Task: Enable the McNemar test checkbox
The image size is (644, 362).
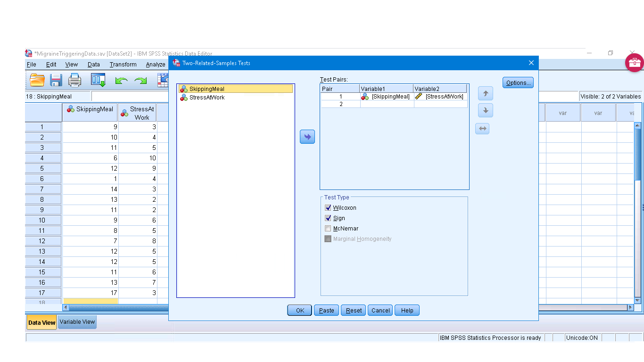Action: coord(328,229)
